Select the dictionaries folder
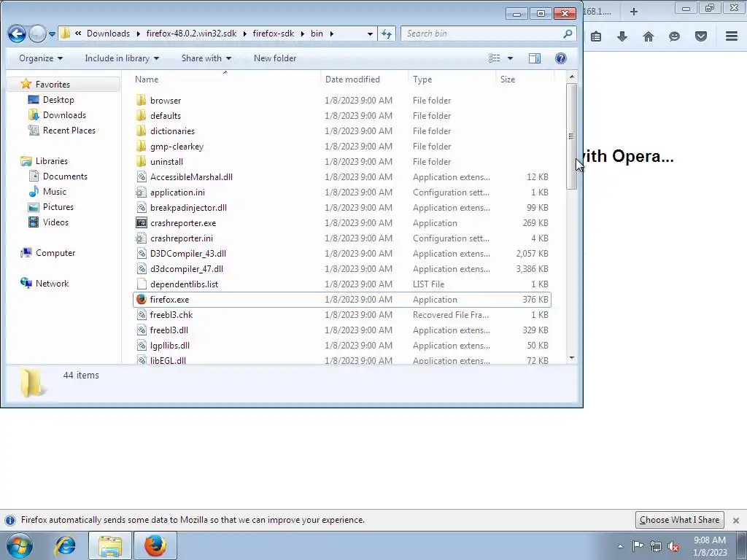 (172, 131)
